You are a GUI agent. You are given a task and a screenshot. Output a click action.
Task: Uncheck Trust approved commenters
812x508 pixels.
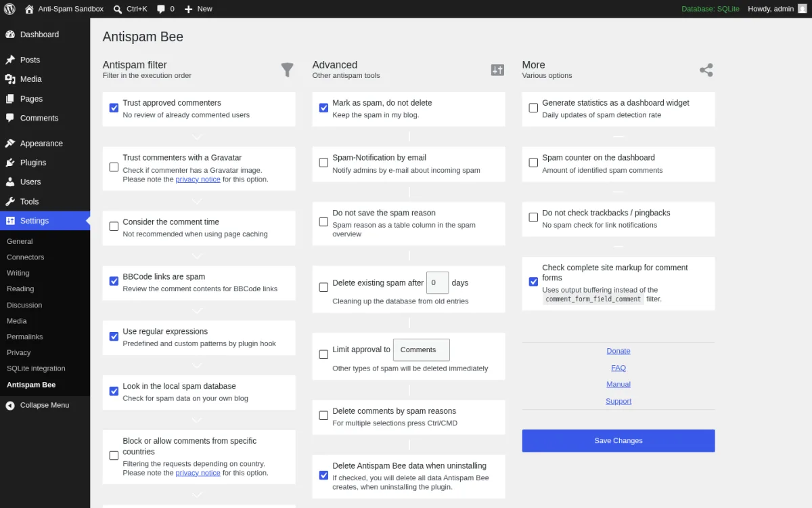pos(114,108)
